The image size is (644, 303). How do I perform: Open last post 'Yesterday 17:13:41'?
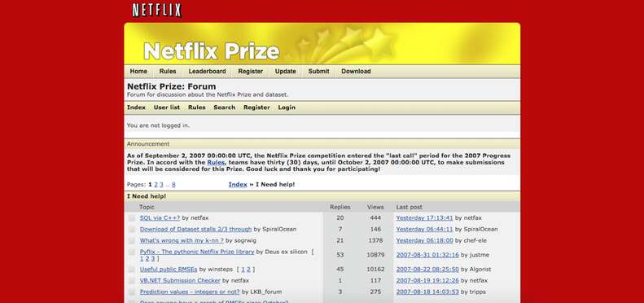coord(424,218)
